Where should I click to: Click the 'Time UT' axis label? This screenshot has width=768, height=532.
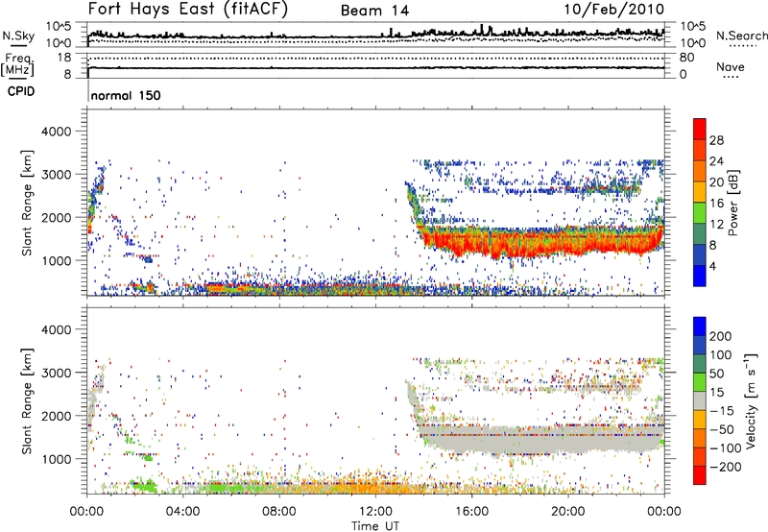click(375, 525)
